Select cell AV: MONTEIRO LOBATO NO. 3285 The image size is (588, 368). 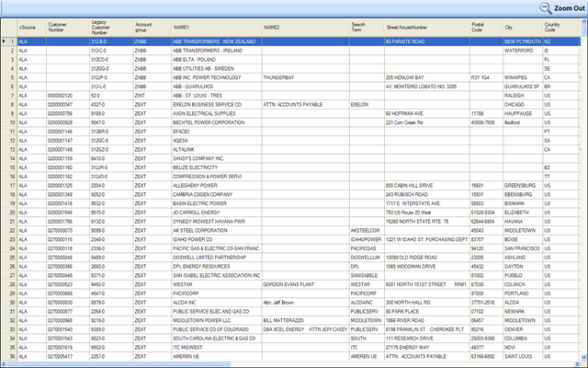(x=426, y=86)
